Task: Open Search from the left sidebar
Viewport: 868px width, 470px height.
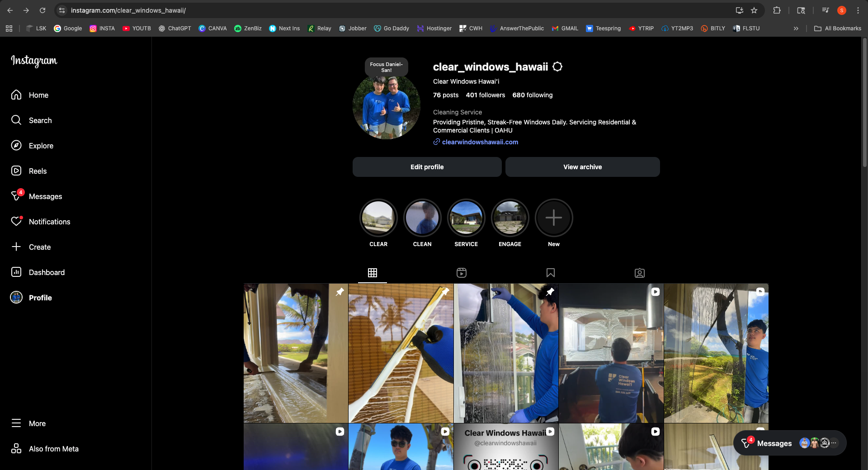Action: (16, 120)
